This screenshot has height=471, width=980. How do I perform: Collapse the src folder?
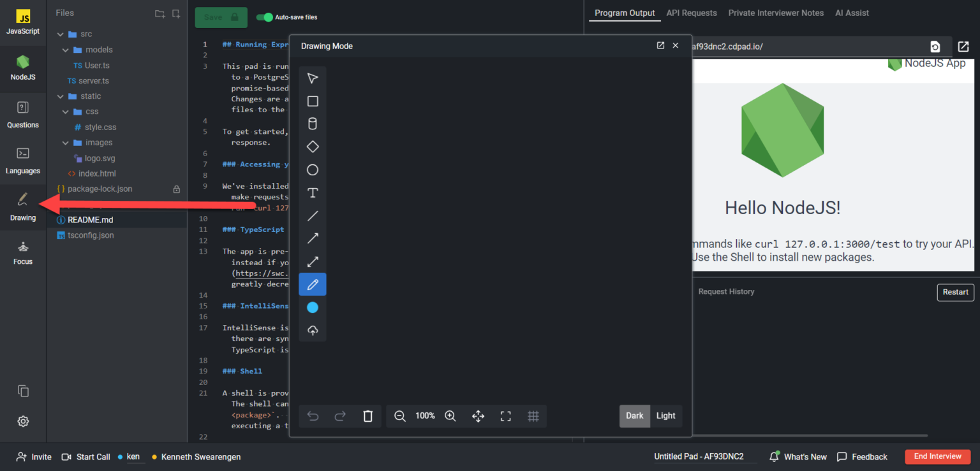[x=61, y=34]
